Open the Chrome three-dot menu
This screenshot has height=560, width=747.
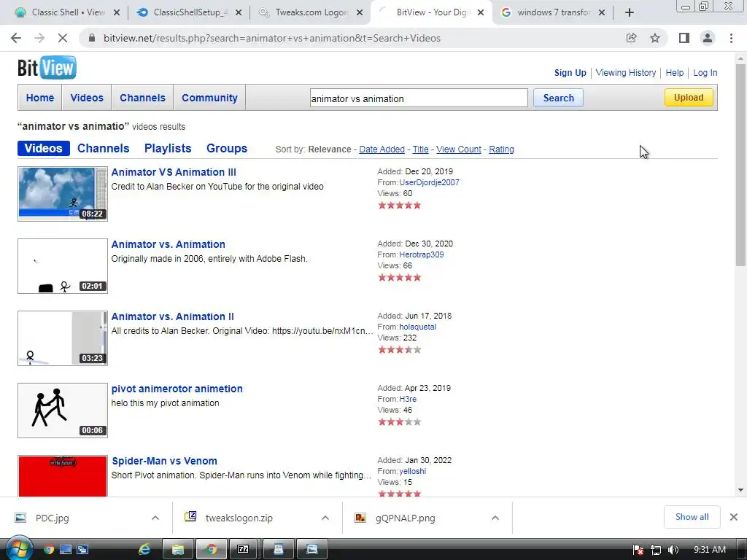731,38
